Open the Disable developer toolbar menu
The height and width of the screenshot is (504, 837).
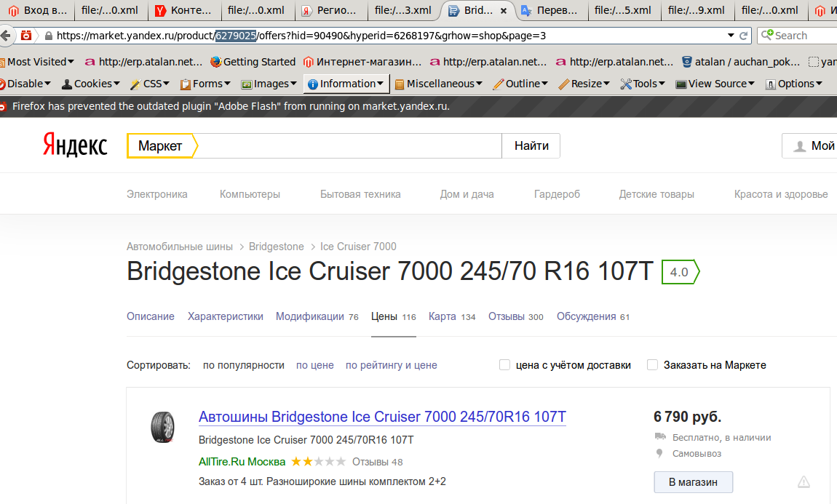[25, 84]
